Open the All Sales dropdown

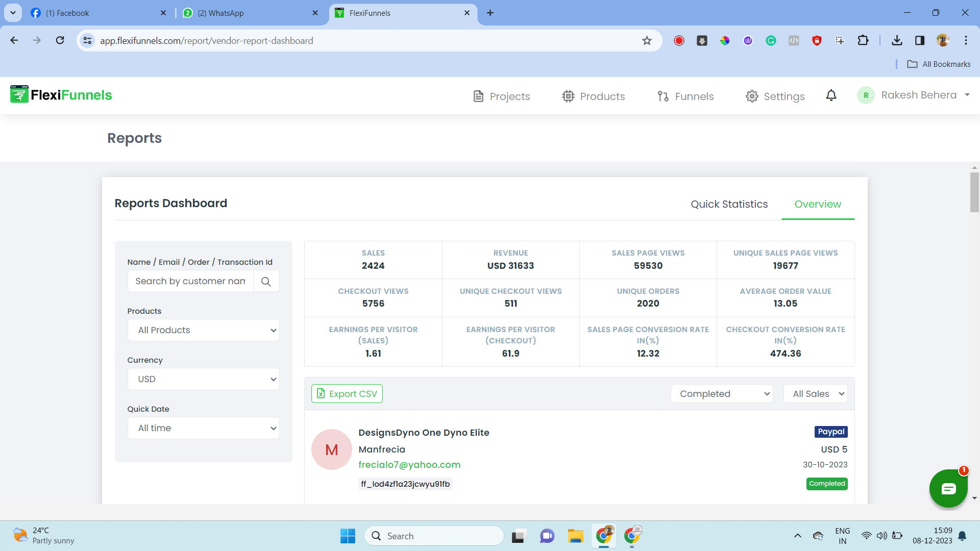pyautogui.click(x=816, y=394)
